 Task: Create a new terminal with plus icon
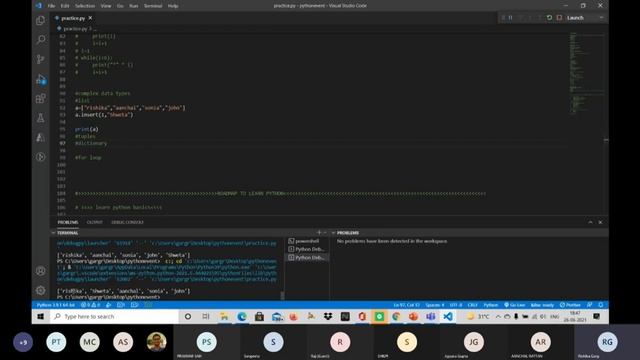319,232
